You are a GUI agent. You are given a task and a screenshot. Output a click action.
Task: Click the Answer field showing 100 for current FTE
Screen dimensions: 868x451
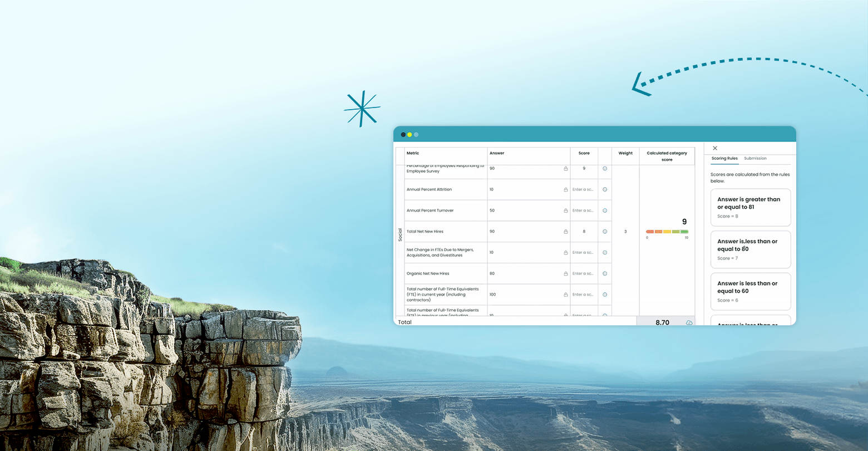[x=529, y=295]
